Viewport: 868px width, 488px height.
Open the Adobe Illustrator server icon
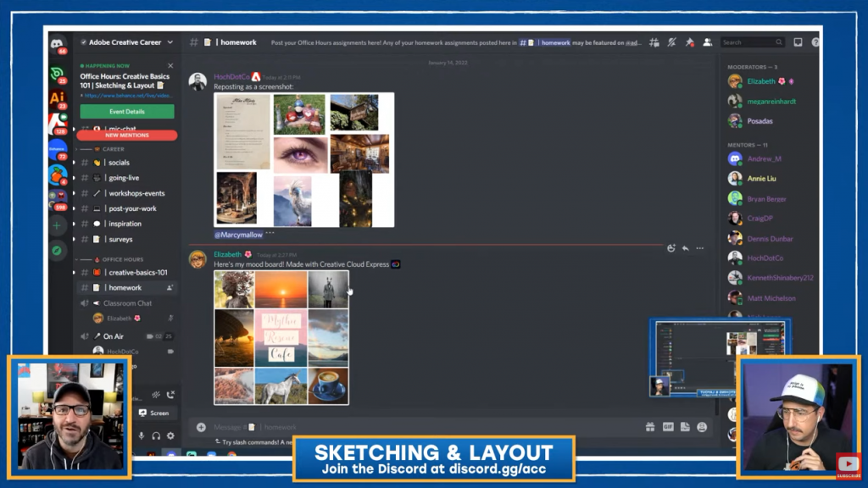[57, 98]
